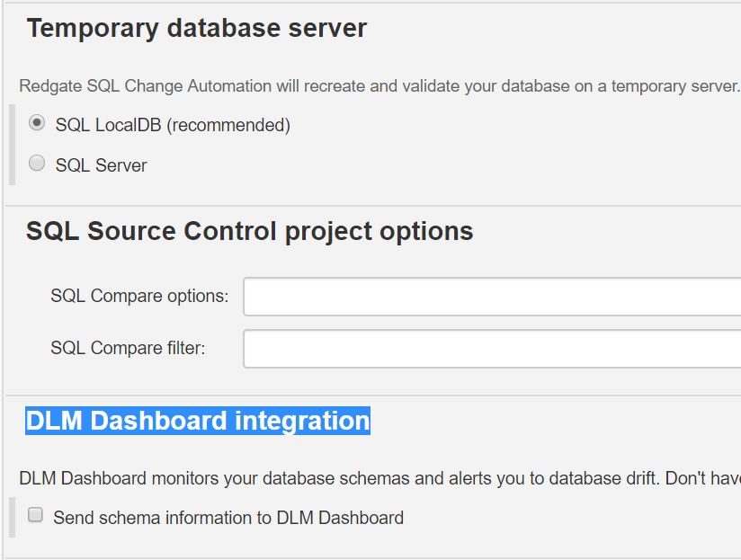Click the SQL Server option label
The image size is (741, 560).
coord(102,164)
